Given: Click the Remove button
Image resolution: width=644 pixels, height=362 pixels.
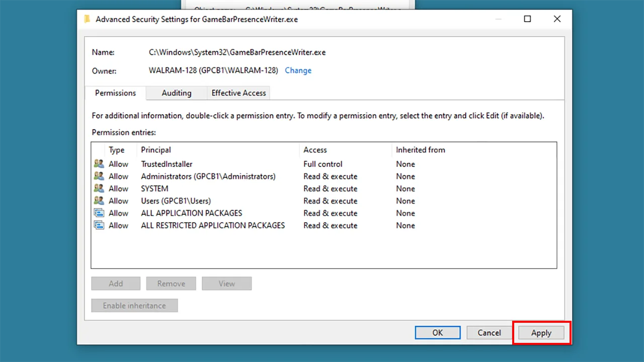Looking at the screenshot, I should tap(171, 284).
